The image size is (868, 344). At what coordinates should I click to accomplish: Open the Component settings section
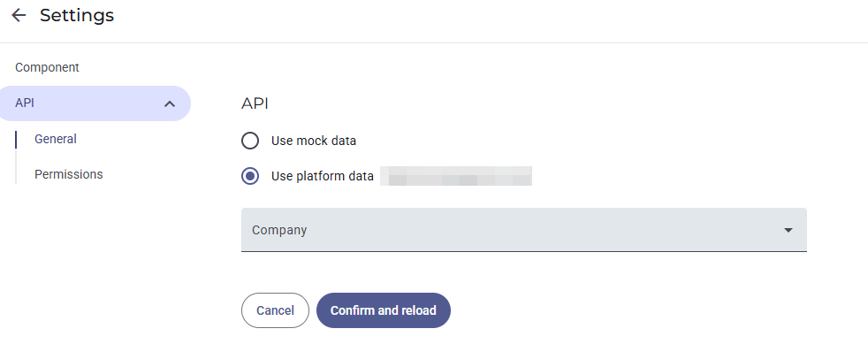(x=47, y=67)
